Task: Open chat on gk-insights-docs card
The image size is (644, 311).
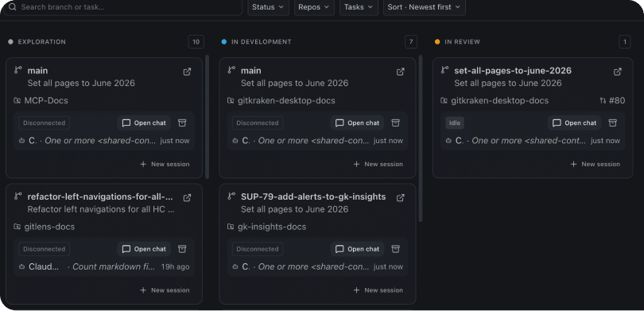Action: (x=357, y=249)
